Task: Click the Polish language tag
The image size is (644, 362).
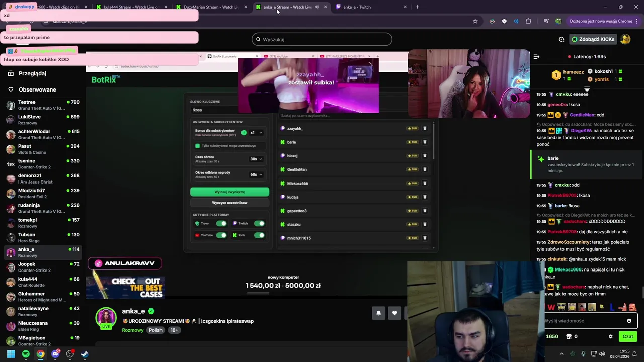Action: tap(155, 330)
